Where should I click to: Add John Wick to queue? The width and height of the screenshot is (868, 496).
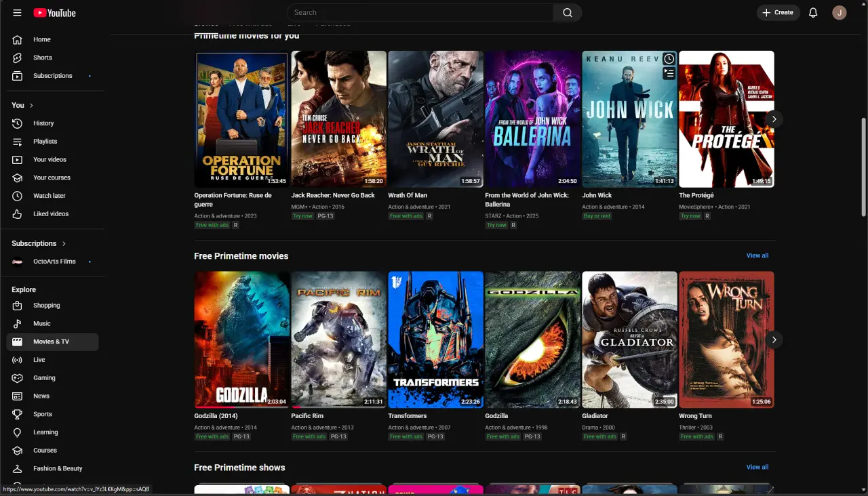point(669,73)
